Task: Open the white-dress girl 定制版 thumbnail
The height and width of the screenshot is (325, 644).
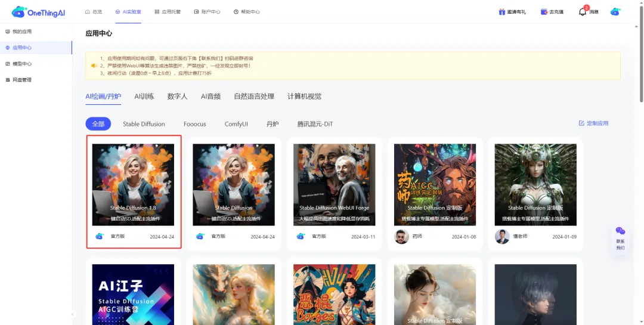Action: coord(435,295)
